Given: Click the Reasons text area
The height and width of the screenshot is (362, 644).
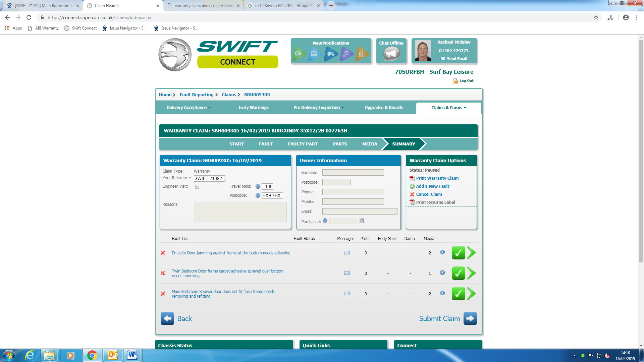Looking at the screenshot, I should [x=240, y=212].
